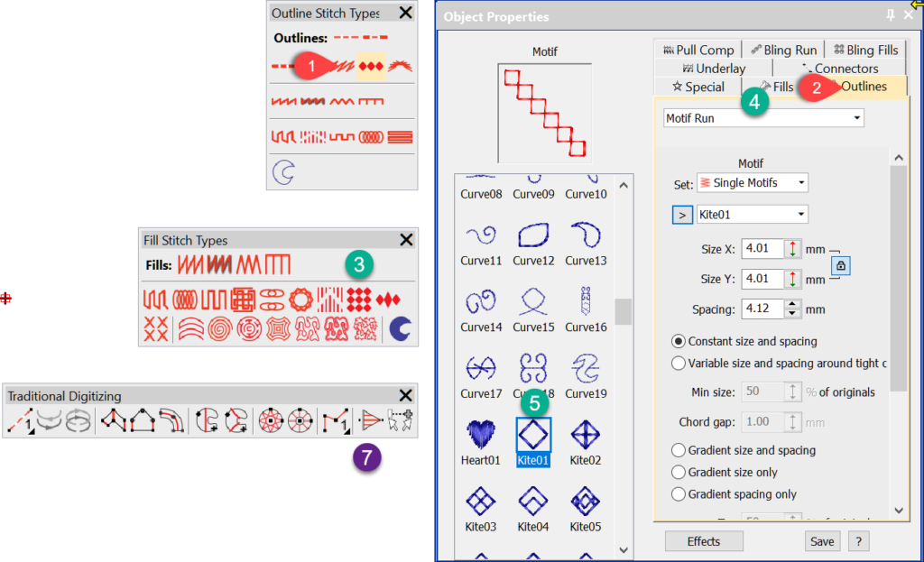Select Constant size and spacing option
Image resolution: width=924 pixels, height=562 pixels.
tap(679, 342)
